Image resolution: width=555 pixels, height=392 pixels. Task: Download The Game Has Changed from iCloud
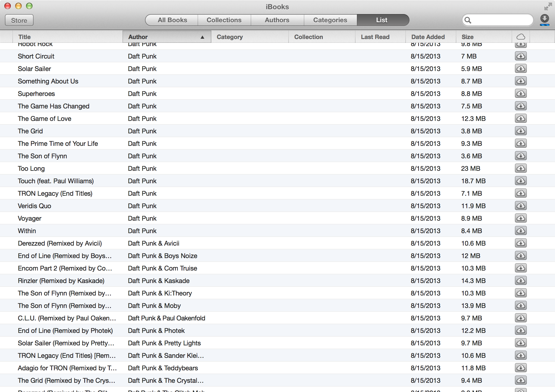click(521, 106)
